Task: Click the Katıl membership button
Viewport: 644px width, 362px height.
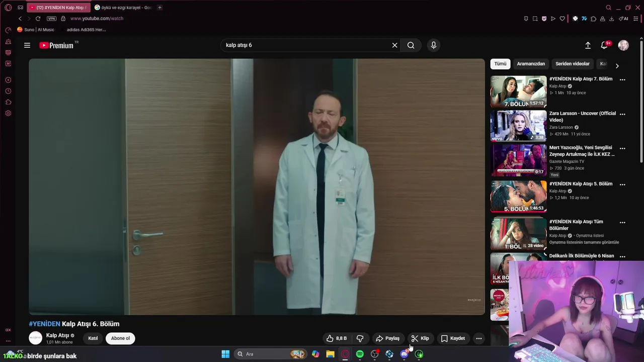Action: pos(93,338)
